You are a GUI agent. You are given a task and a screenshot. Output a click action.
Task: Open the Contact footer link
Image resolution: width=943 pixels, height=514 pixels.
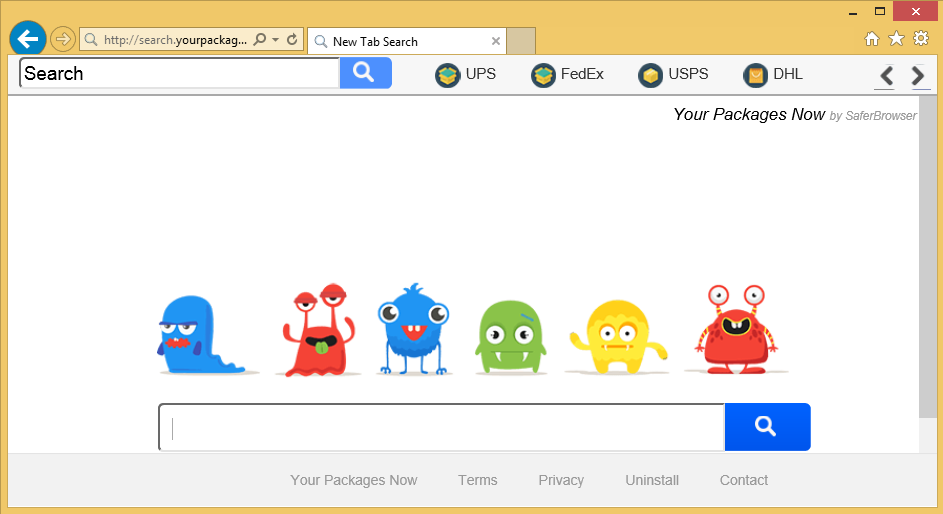point(744,480)
